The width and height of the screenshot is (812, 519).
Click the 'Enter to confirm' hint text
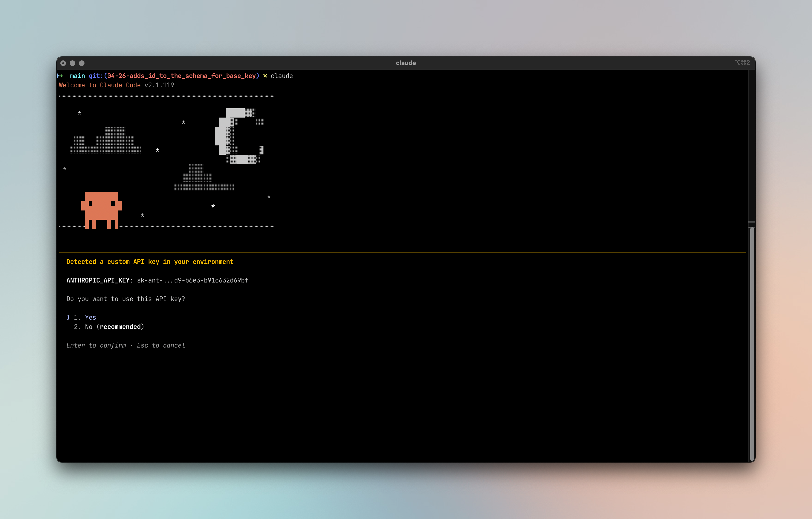point(96,345)
